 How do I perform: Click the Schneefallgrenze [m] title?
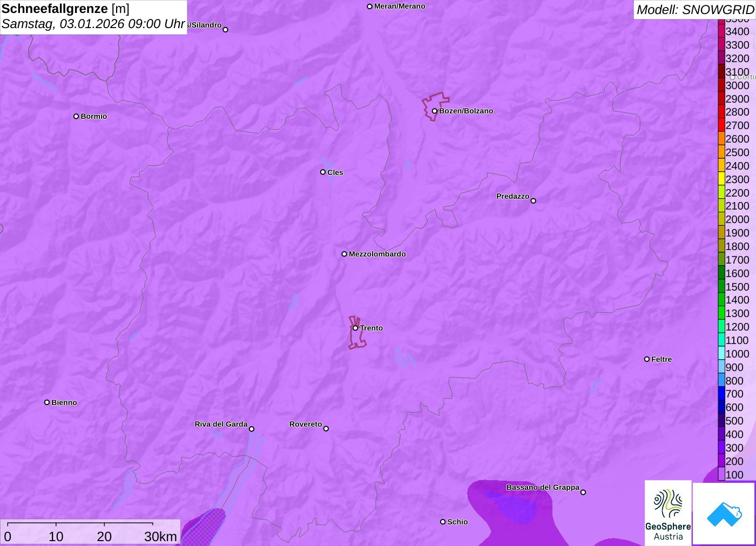point(65,9)
